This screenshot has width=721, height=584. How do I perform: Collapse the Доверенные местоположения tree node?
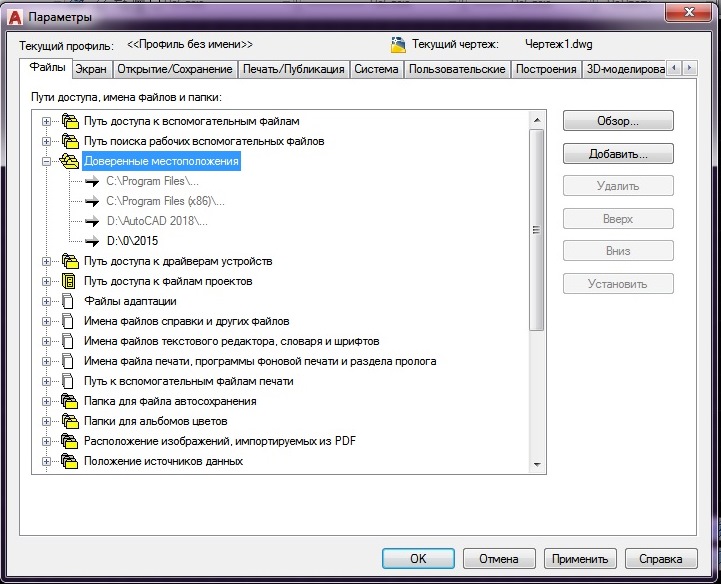46,161
